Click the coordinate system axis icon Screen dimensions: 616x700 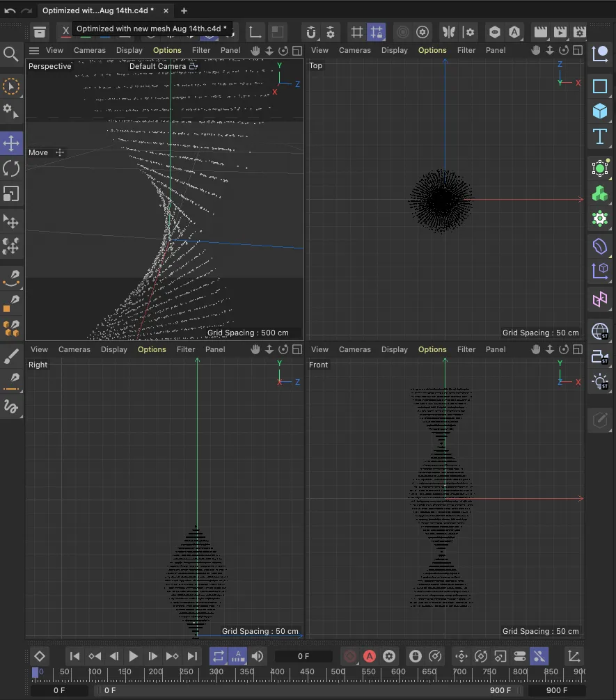pos(255,32)
